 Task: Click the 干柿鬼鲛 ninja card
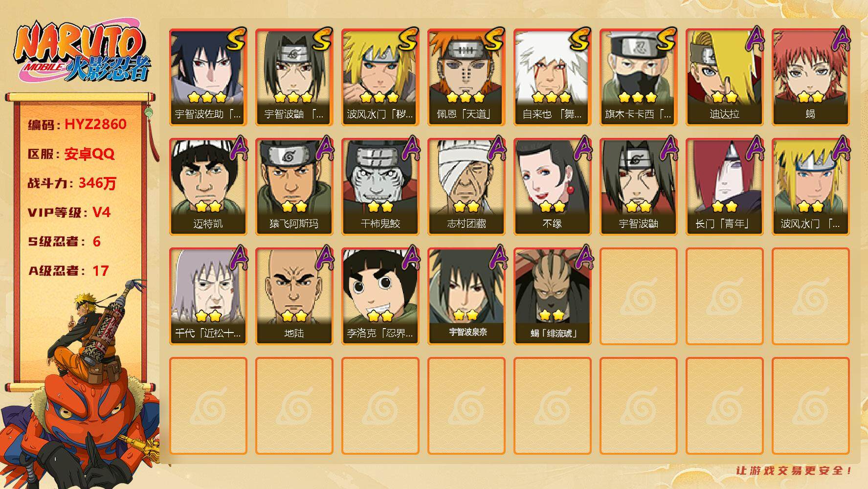380,187
